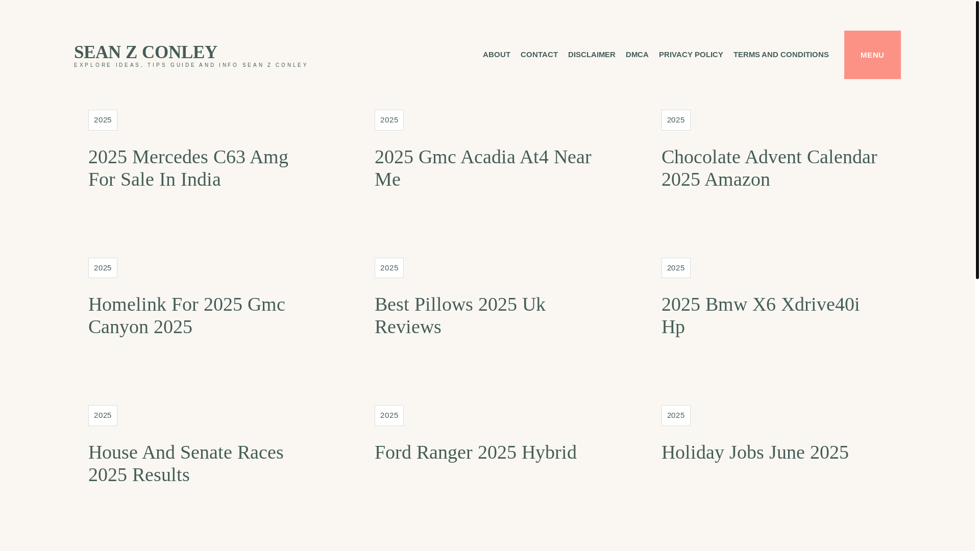980x551 pixels.
Task: Click 2025 tag above Chocolate Advent Calendar
Action: [x=676, y=120]
